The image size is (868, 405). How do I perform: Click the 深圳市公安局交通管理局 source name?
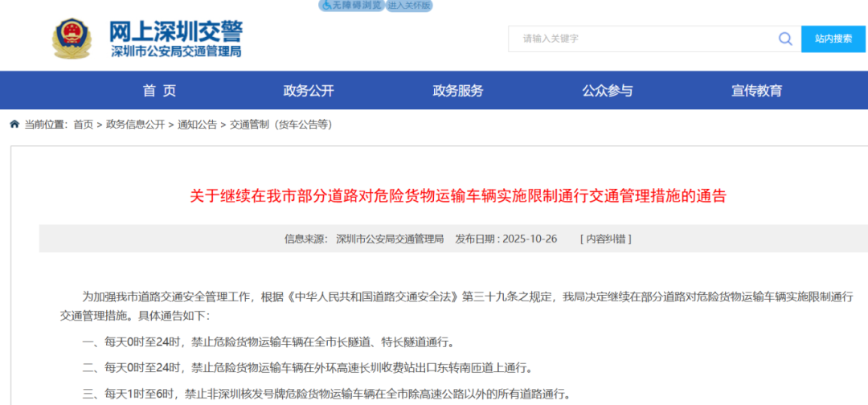[390, 239]
